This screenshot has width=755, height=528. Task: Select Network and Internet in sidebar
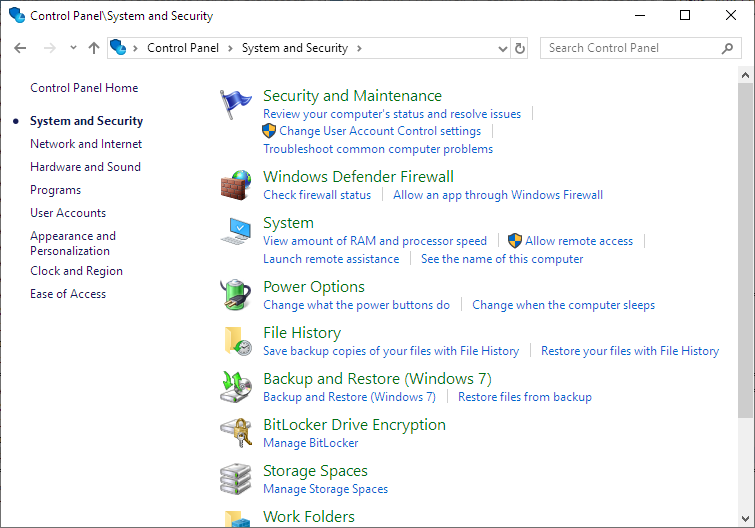[86, 144]
